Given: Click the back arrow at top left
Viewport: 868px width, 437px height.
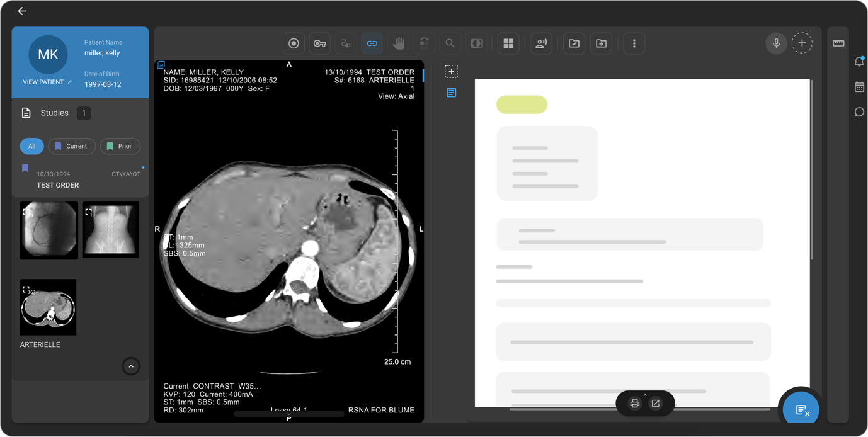Looking at the screenshot, I should tap(22, 11).
